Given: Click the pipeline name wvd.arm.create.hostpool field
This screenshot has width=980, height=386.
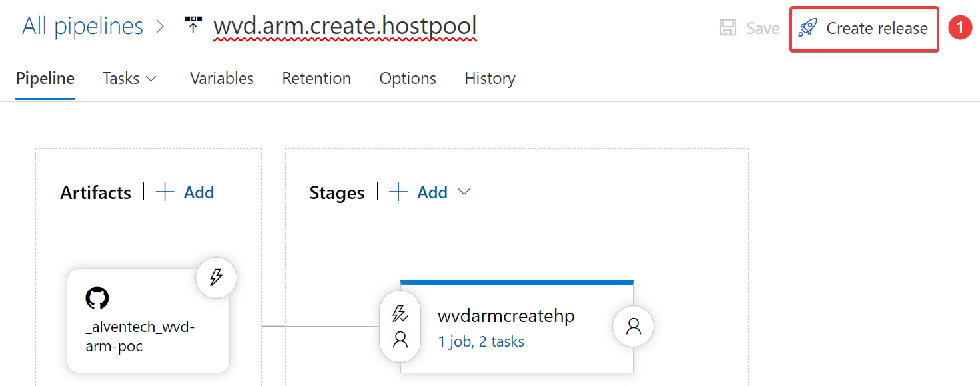Looking at the screenshot, I should pyautogui.click(x=344, y=27).
